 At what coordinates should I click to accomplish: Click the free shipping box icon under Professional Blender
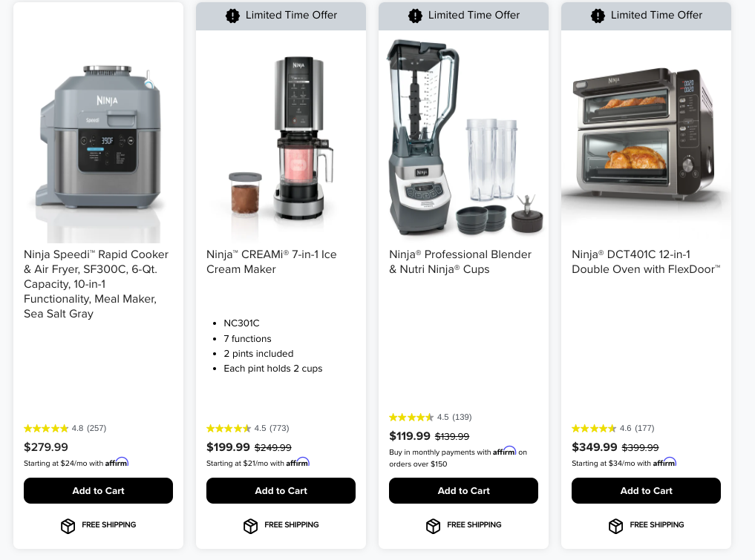tap(433, 526)
